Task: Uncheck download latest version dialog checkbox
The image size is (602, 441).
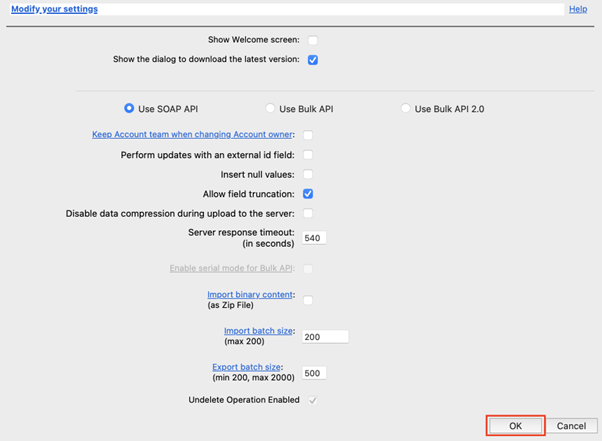Action: 313,60
